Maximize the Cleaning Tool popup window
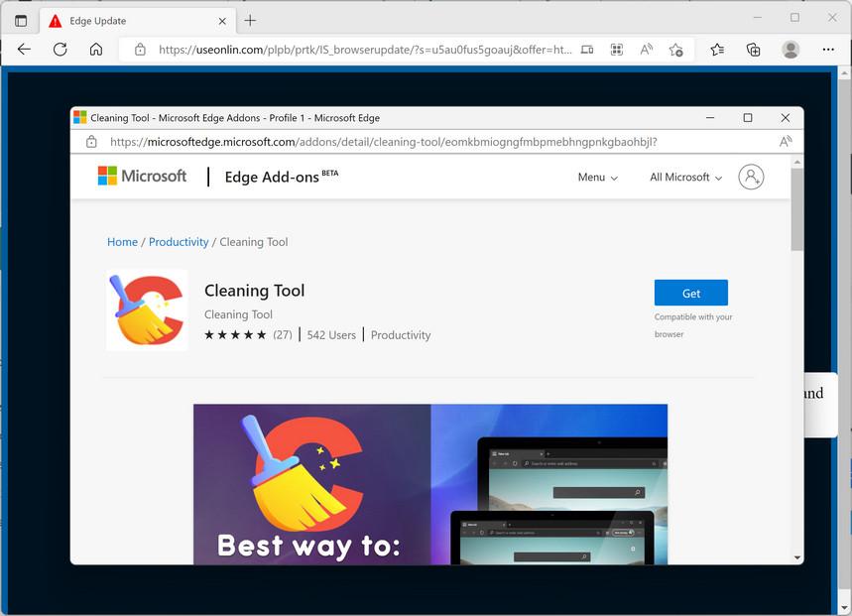 pos(748,117)
